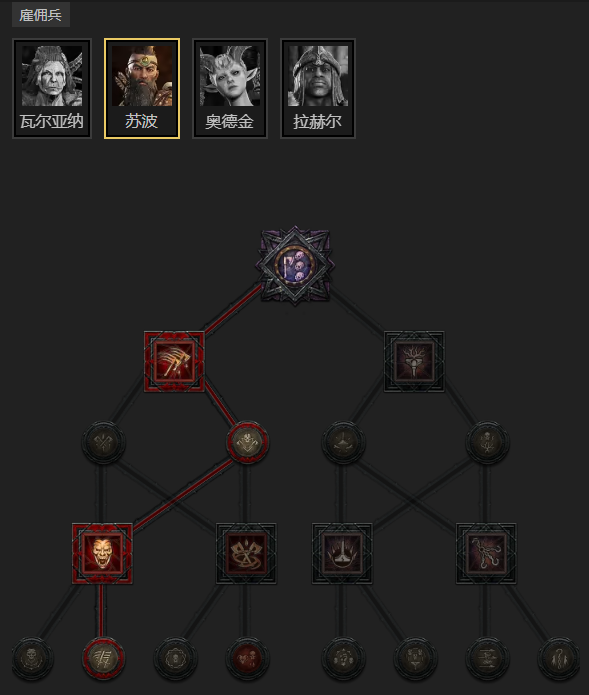Select the demon face skill node
Screen dimensions: 589x695
click(x=102, y=553)
